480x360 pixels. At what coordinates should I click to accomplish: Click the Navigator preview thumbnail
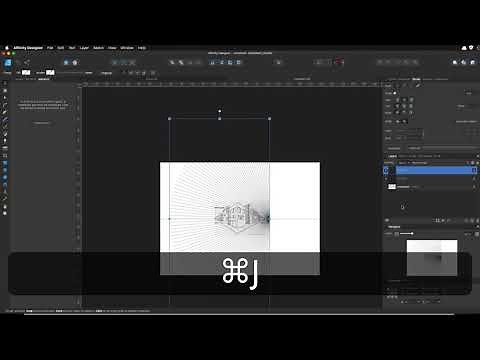pyautogui.click(x=432, y=258)
